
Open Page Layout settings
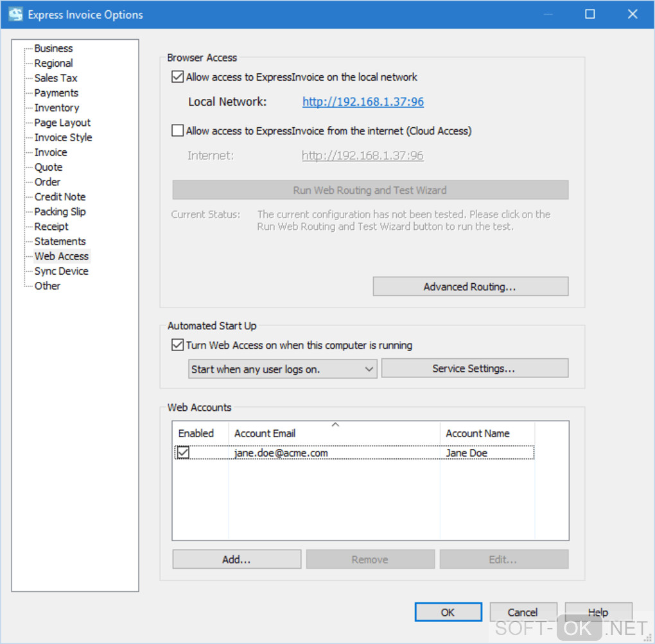pos(62,123)
